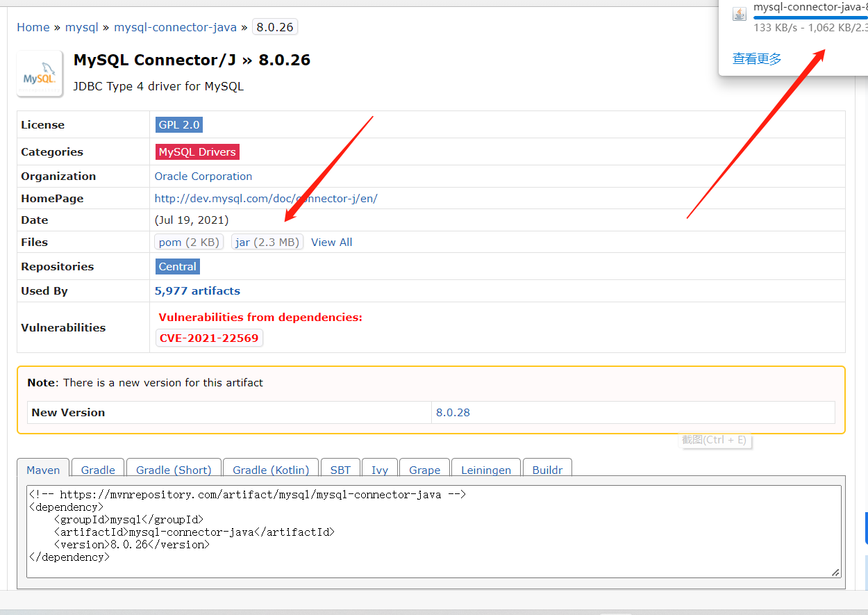Visit the dev.mysql.com homepage link

[x=266, y=199]
